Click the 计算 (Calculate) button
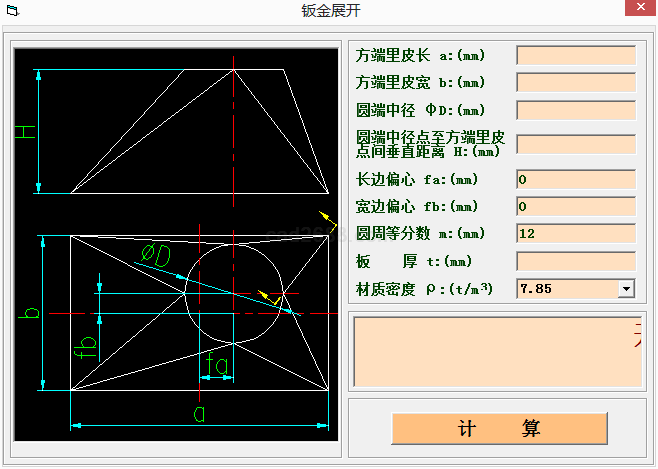This screenshot has height=469, width=658. click(499, 428)
